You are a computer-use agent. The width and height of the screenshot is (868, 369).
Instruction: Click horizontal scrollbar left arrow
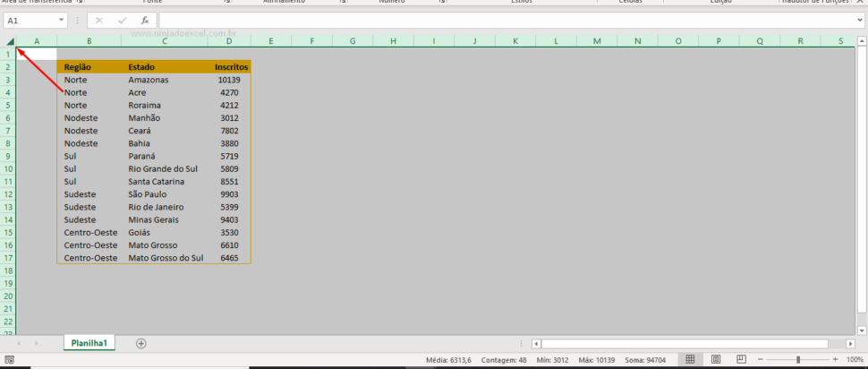tap(536, 344)
